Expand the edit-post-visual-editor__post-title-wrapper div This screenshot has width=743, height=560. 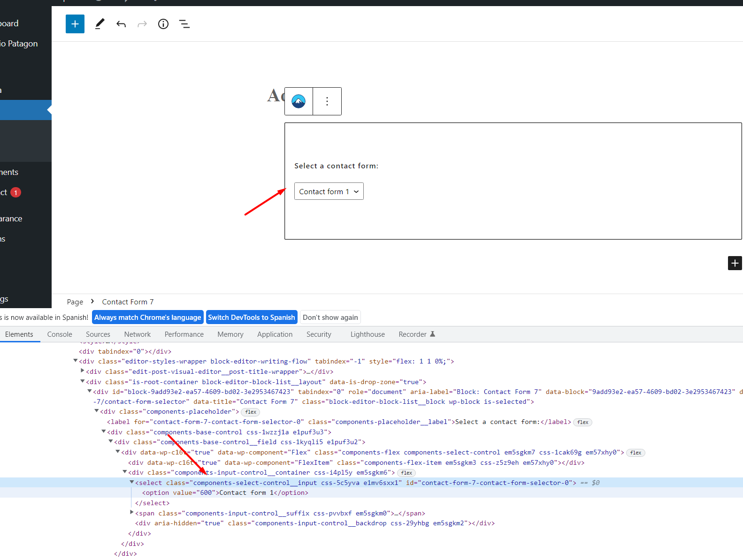click(x=83, y=371)
